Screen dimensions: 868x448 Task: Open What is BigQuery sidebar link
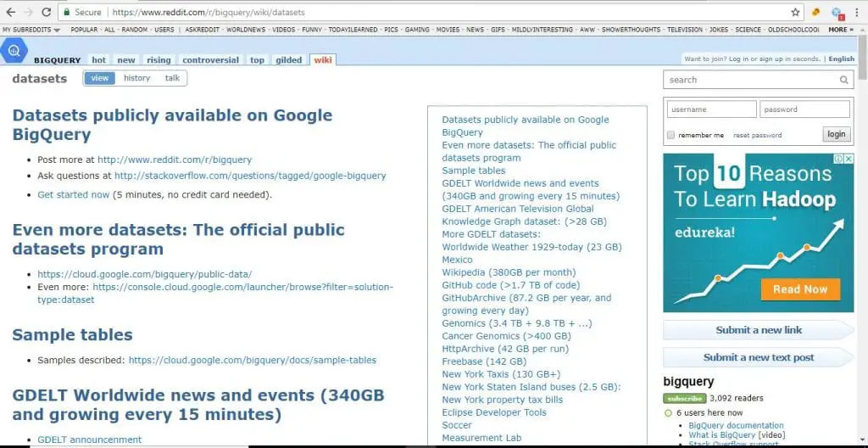[722, 435]
